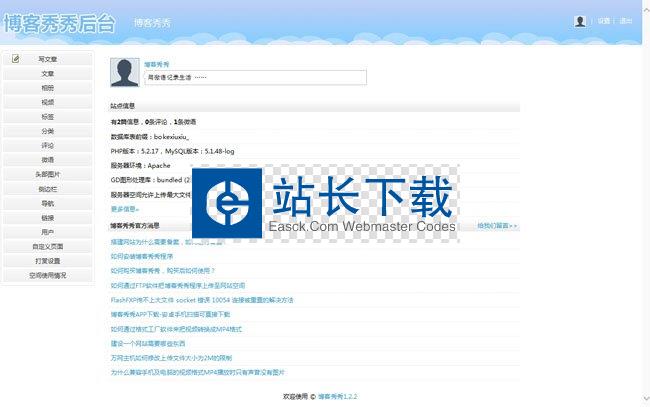This screenshot has width=650, height=407.
Task: Select the 分类 sidebar entry
Action: click(48, 131)
